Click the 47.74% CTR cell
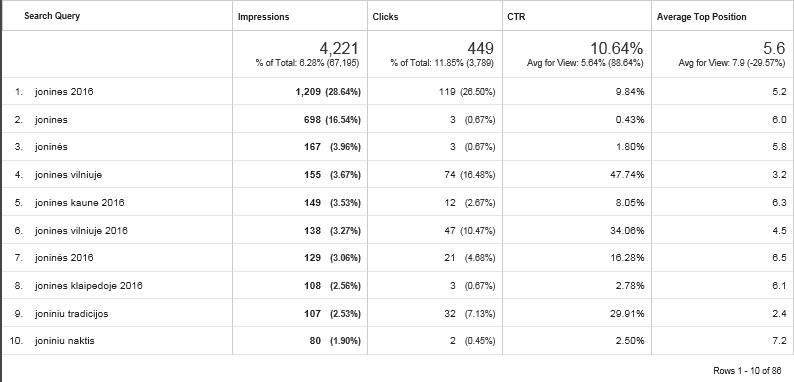794x382 pixels. coord(628,175)
